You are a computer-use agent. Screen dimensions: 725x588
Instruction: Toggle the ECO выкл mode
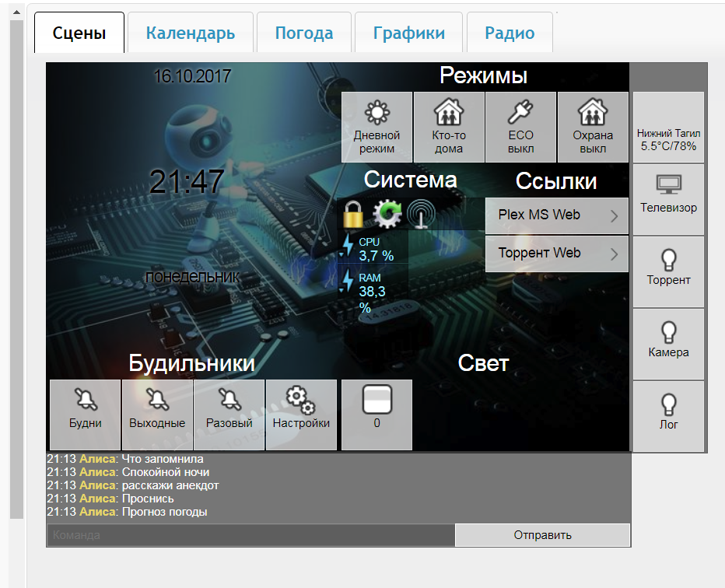(520, 127)
